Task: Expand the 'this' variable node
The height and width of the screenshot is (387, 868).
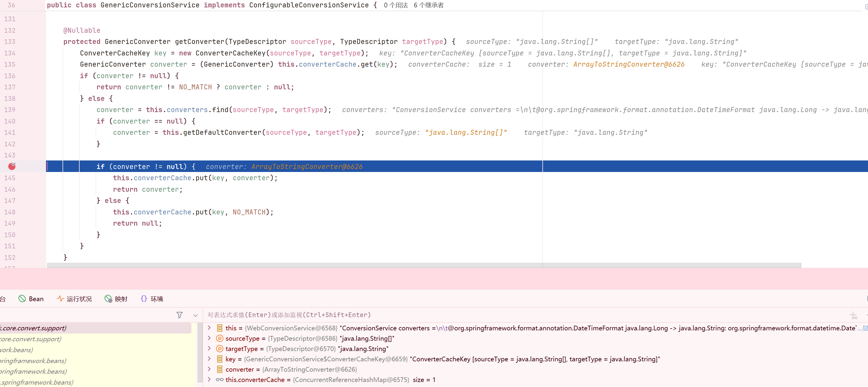Action: click(209, 328)
